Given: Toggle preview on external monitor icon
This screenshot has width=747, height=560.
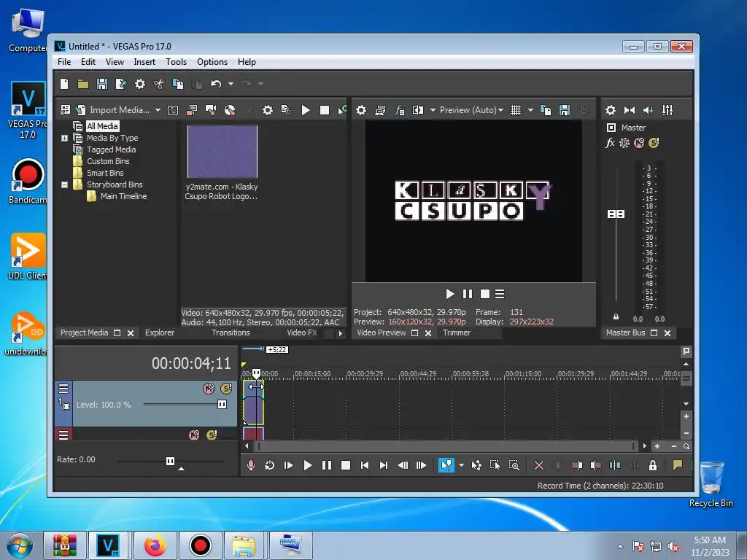Looking at the screenshot, I should [x=380, y=110].
